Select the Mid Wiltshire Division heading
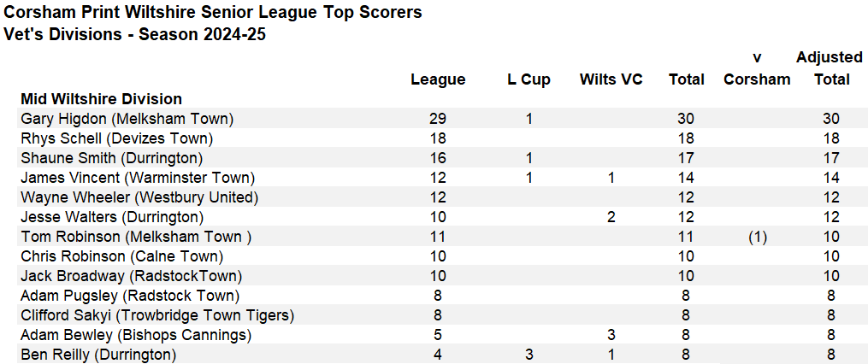The image size is (868, 364). coord(101,99)
